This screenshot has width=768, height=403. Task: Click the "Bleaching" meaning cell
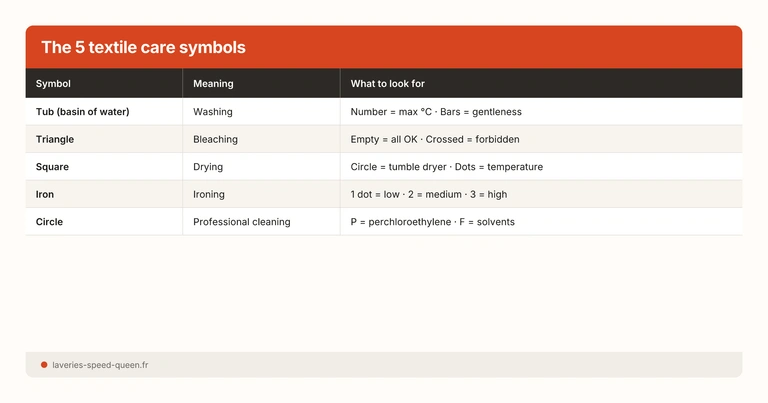pyautogui.click(x=215, y=139)
